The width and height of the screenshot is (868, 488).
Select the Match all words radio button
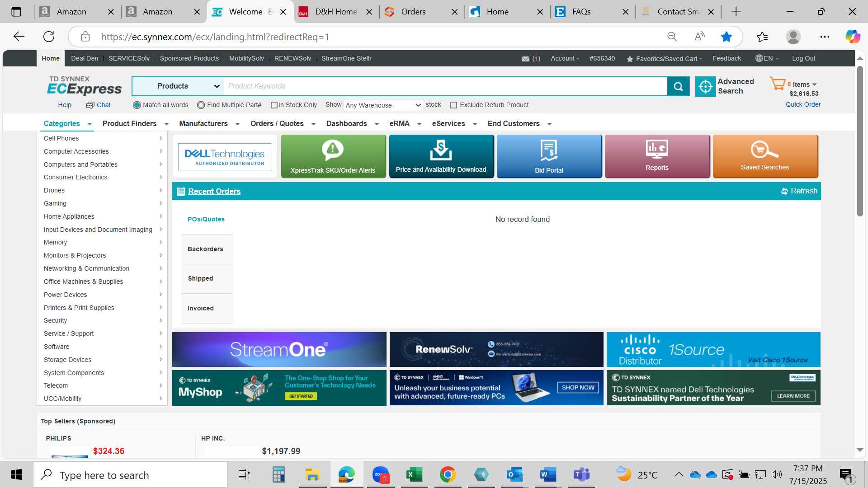(137, 105)
